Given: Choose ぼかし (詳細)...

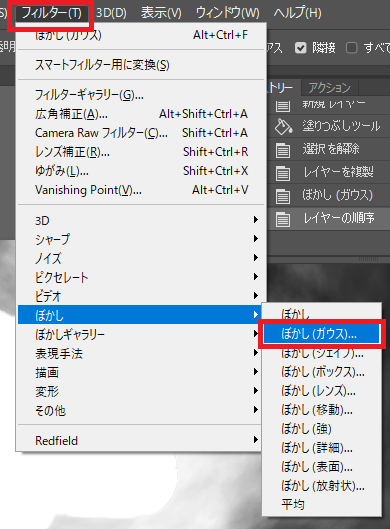Looking at the screenshot, I should tap(321, 448).
